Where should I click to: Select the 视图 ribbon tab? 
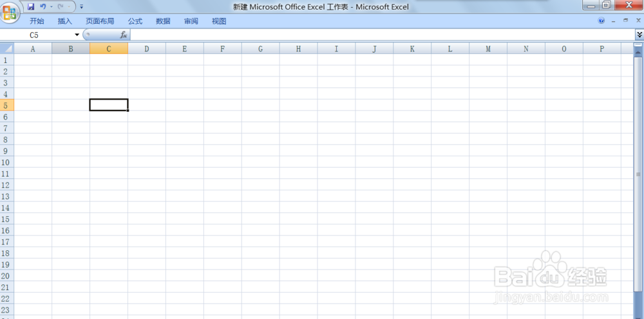[219, 21]
